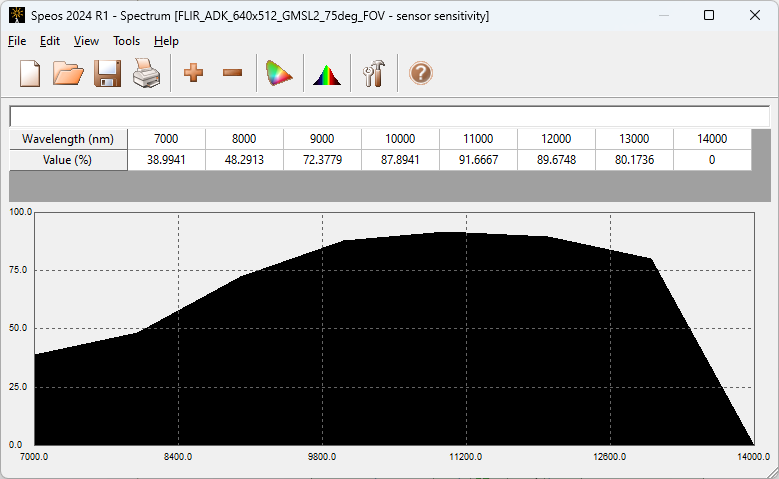779x479 pixels.
Task: Click the New file icon
Action: click(30, 74)
